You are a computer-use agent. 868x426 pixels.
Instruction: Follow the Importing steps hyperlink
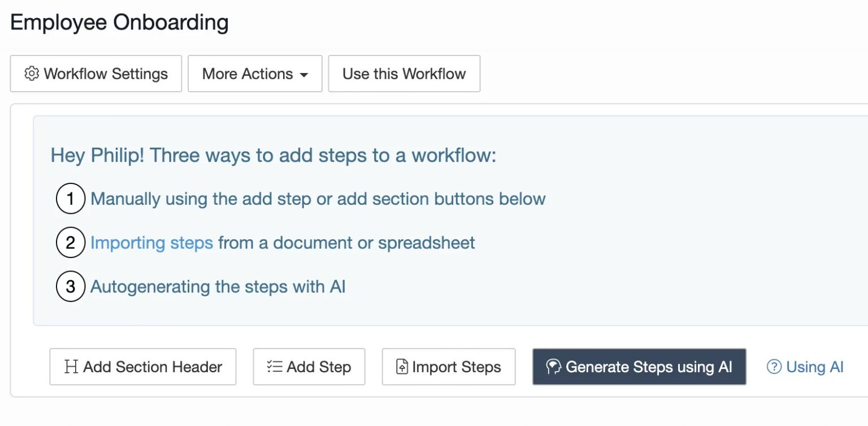click(151, 243)
